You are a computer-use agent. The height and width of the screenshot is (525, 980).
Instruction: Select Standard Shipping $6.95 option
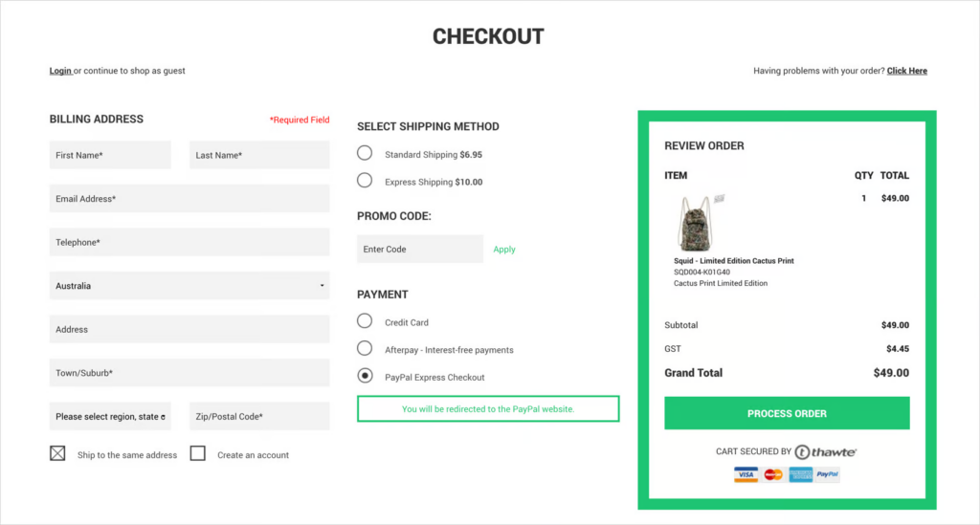(x=365, y=153)
